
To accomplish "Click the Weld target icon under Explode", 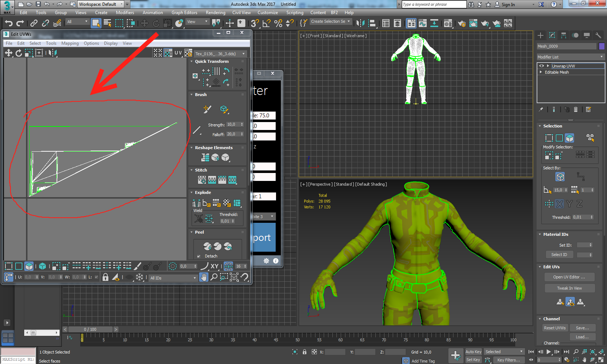I will point(199,218).
